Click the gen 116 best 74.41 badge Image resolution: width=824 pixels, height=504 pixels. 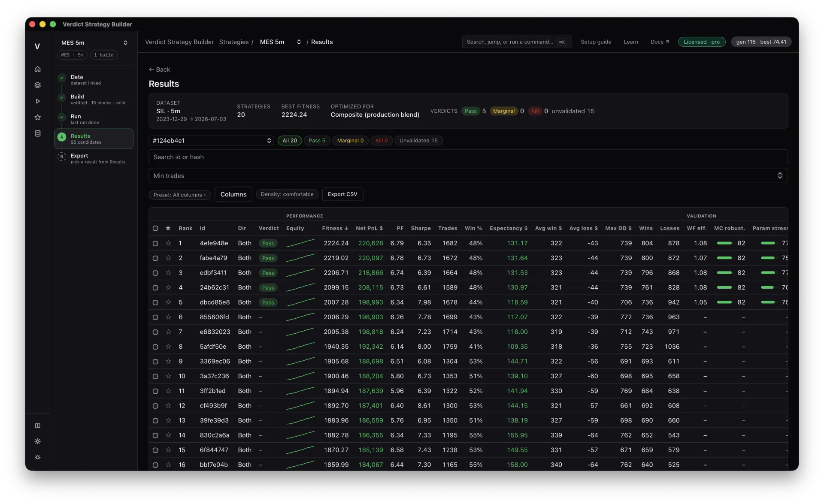tap(761, 42)
